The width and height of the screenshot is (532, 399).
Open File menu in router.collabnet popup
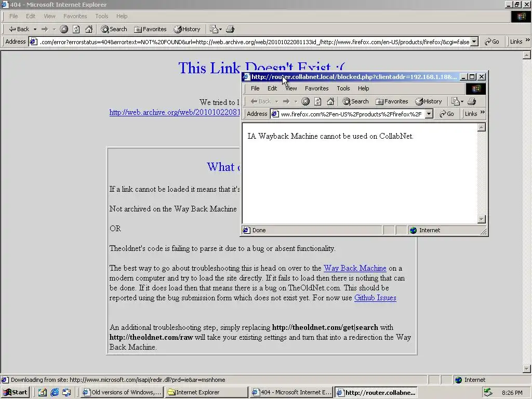255,88
